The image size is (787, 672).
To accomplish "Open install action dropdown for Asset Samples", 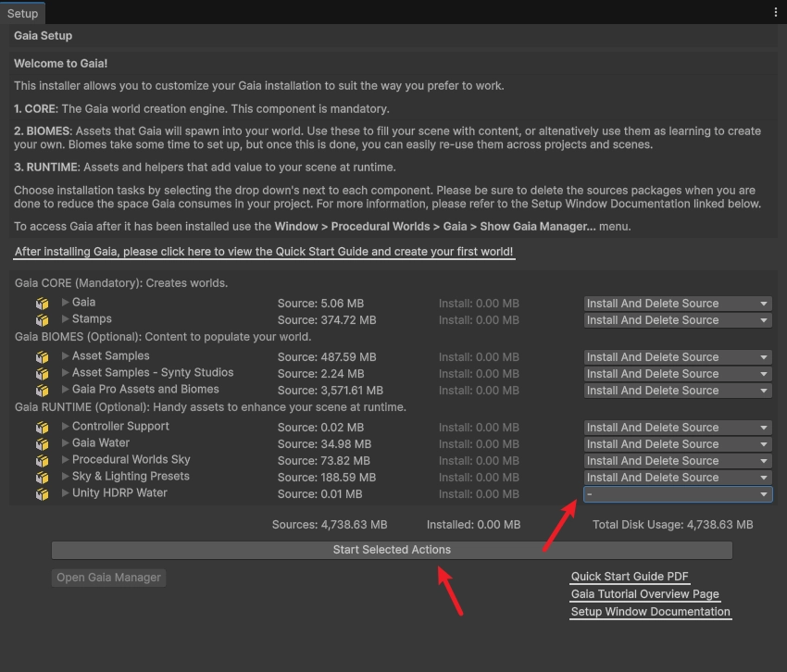I will [678, 357].
